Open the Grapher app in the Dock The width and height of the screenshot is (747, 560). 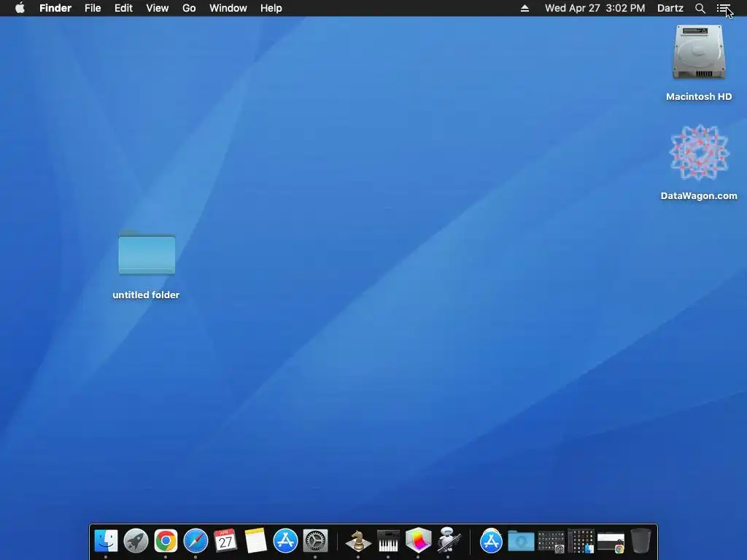pos(418,541)
